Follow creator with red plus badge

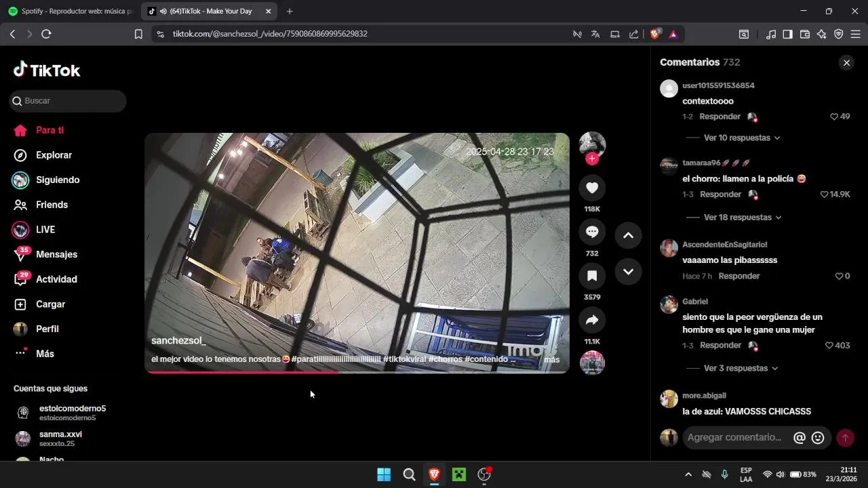[x=592, y=159]
